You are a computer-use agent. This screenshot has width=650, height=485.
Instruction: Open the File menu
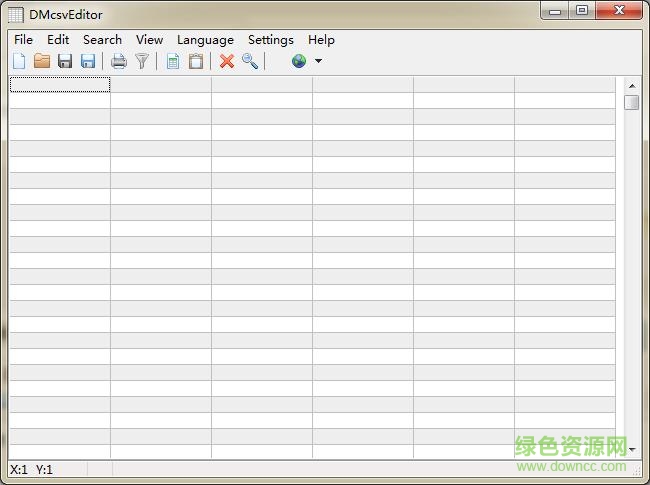[x=23, y=40]
